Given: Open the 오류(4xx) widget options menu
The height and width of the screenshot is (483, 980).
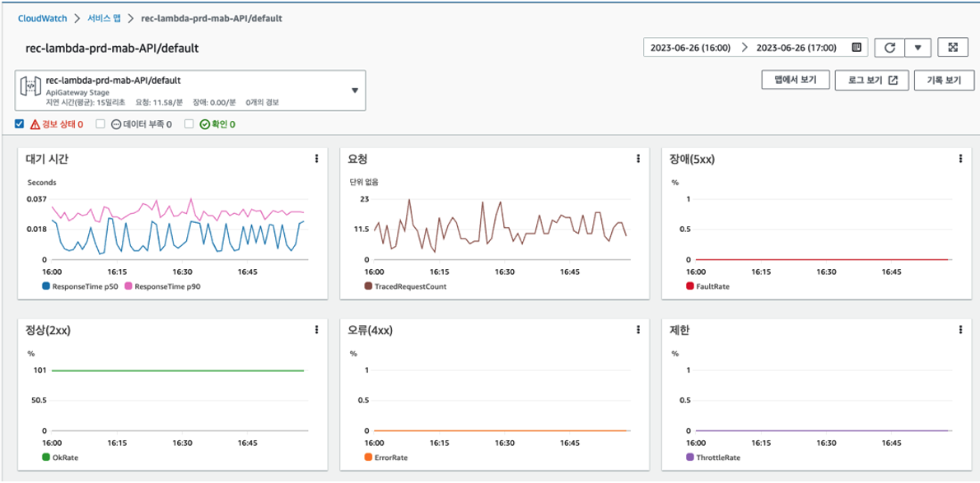Looking at the screenshot, I should [638, 330].
